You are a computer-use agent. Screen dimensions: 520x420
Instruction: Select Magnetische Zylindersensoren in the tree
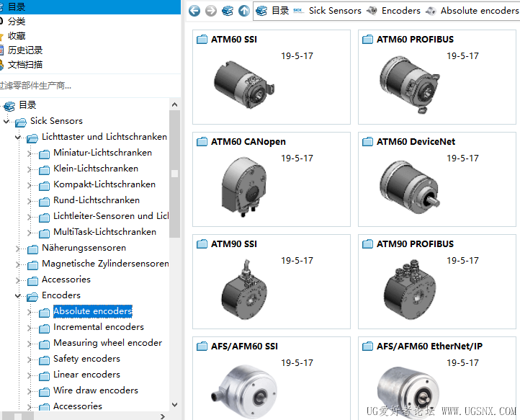(105, 264)
